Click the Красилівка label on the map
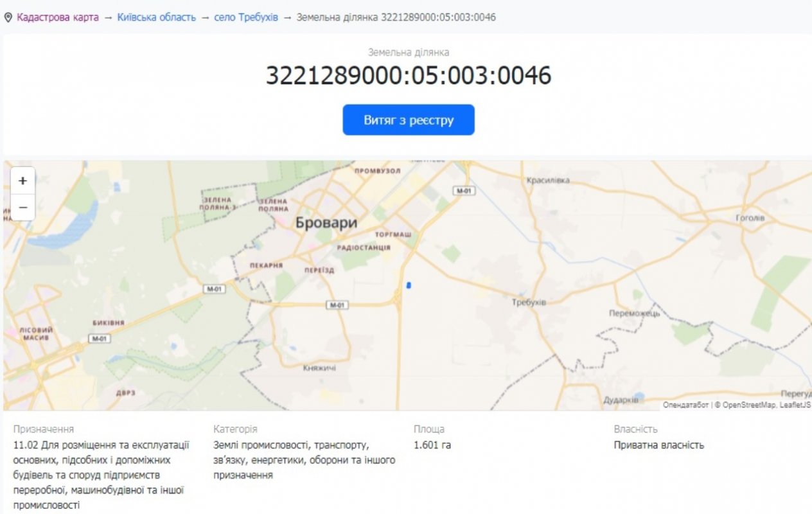 coord(547,181)
